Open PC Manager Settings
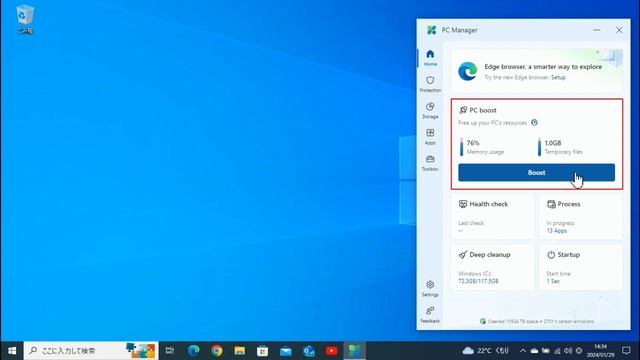 coord(430,289)
